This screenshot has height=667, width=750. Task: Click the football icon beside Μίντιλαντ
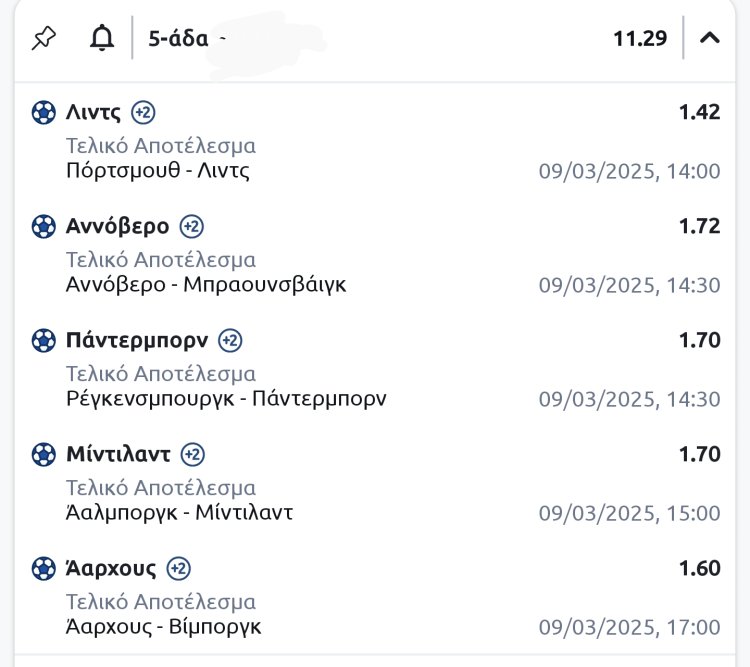pyautogui.click(x=44, y=455)
